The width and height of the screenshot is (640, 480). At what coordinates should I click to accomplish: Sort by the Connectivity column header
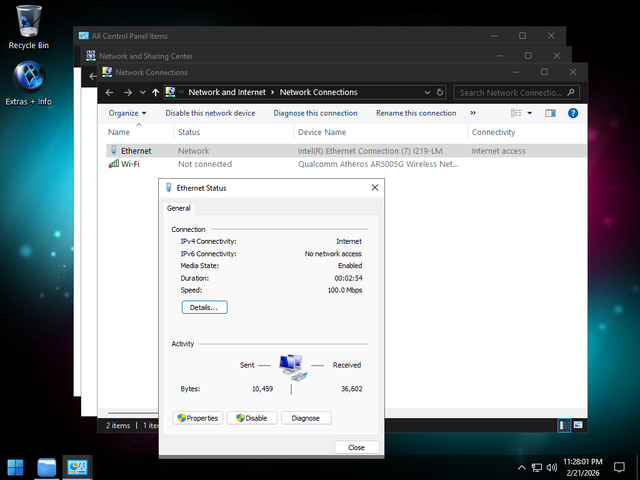(493, 132)
